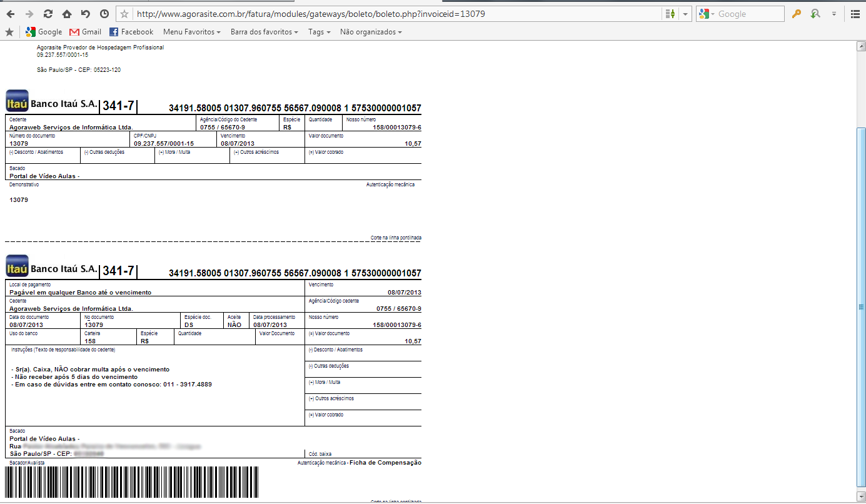Viewport: 866px width, 504px height.
Task: Click the forward navigation arrow
Action: click(x=29, y=14)
